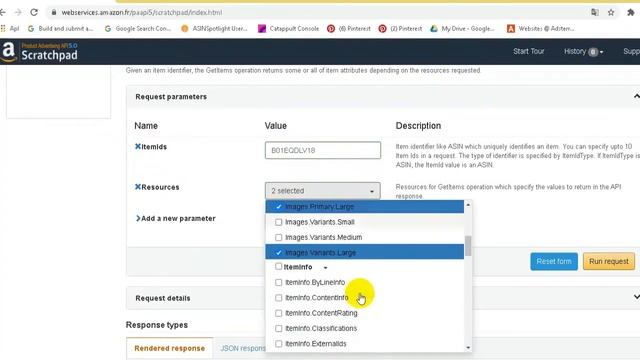The image size is (640, 360).
Task: Open Build and submit bookmark
Action: point(60,29)
